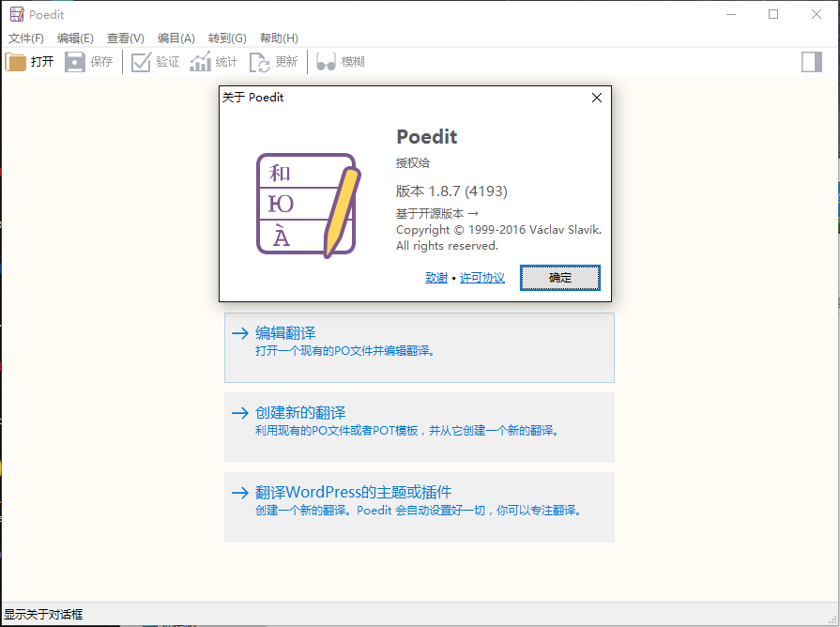Choose 翻译WordPress的主题或插件 option
The height and width of the screenshot is (627, 840).
click(x=420, y=508)
